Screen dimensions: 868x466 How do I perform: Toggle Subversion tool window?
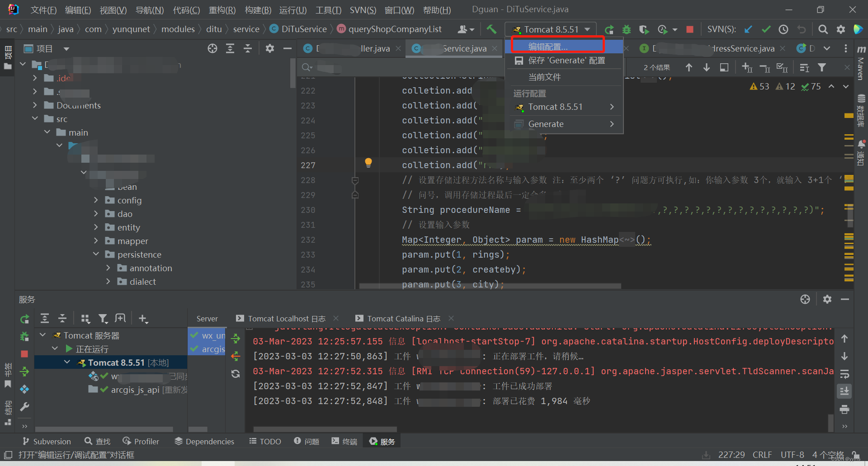(47, 441)
